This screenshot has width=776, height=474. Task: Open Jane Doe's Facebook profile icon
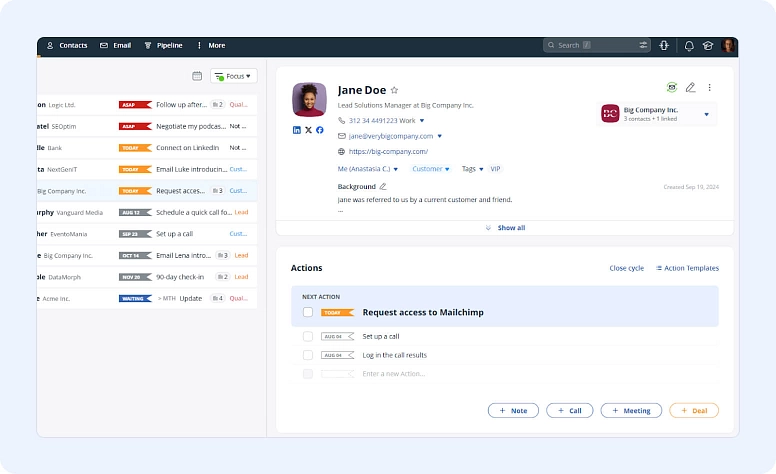(320, 130)
